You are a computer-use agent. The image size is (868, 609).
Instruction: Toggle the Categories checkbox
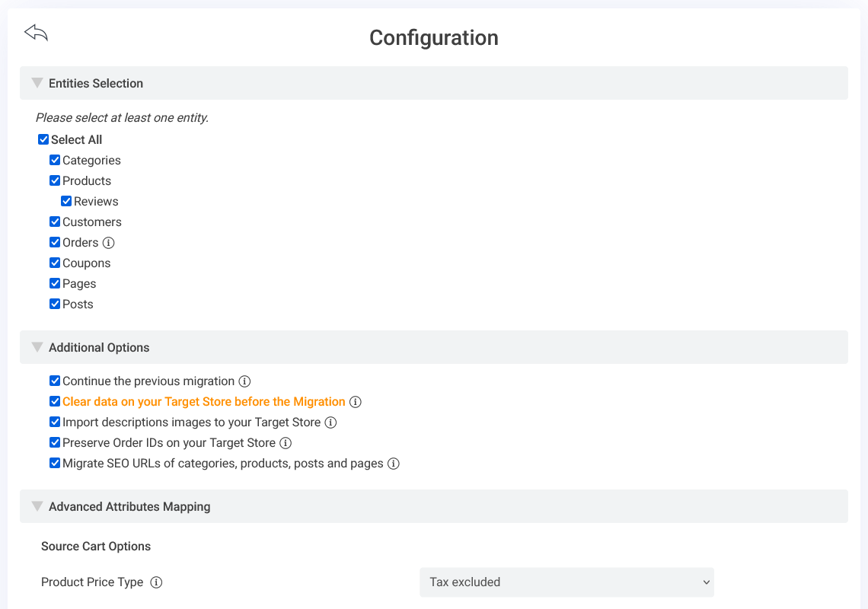pyautogui.click(x=55, y=160)
